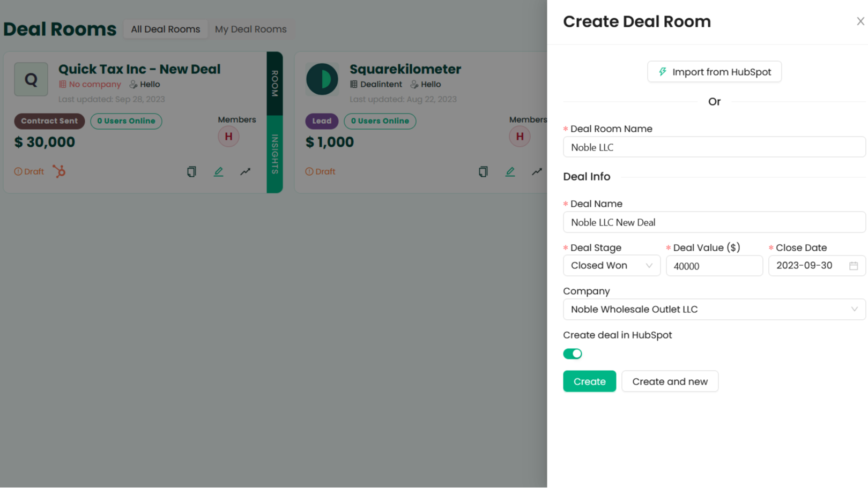This screenshot has height=488, width=868.
Task: Open duplicate icon on Quick Tax Inc deal
Action: [x=191, y=171]
